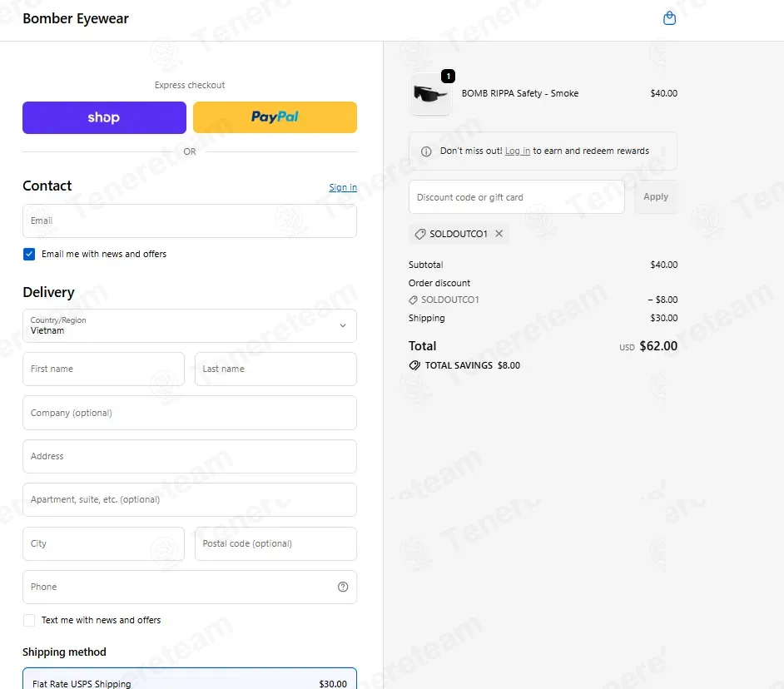Focus the Phone input field
The width and height of the screenshot is (784, 689).
190,587
